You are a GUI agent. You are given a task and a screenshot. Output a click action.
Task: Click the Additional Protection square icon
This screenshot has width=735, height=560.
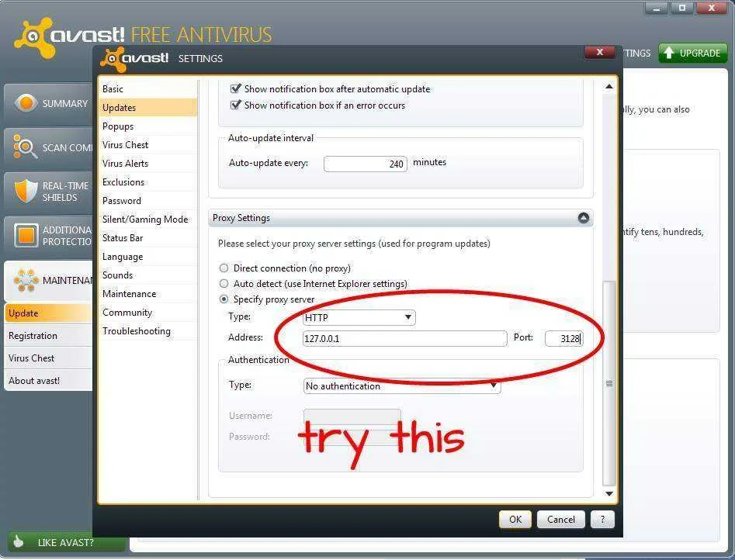(x=26, y=235)
